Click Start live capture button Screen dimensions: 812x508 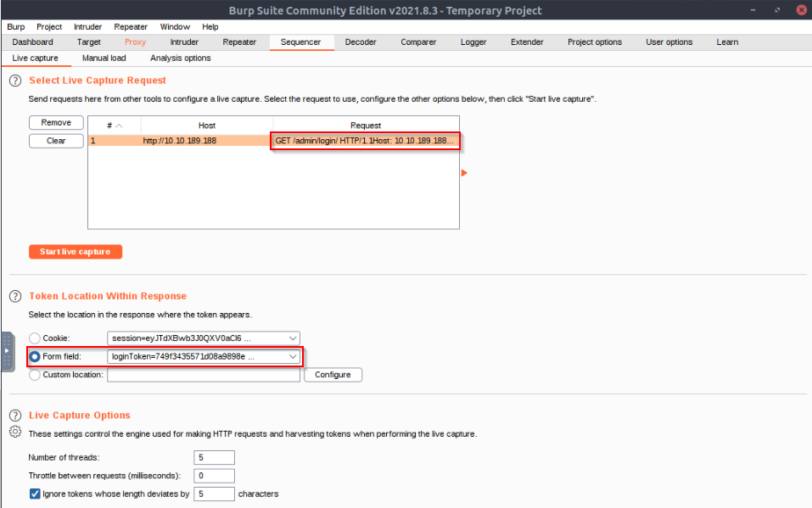(75, 252)
